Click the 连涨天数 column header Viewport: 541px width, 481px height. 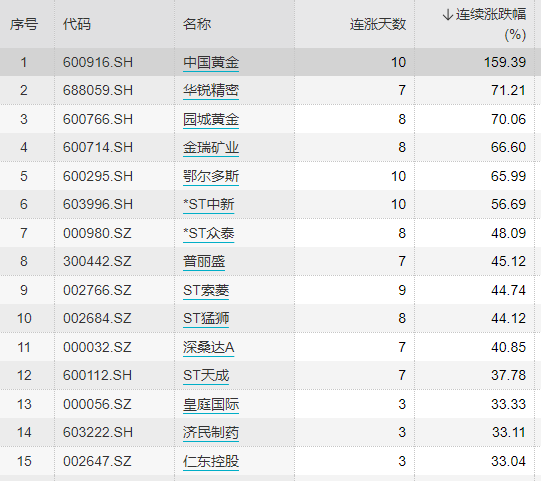[378, 24]
